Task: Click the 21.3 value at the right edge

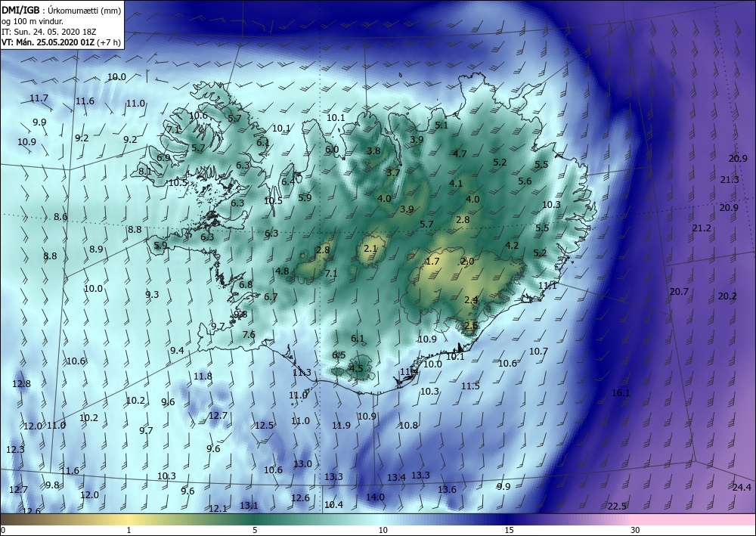Action: 730,180
